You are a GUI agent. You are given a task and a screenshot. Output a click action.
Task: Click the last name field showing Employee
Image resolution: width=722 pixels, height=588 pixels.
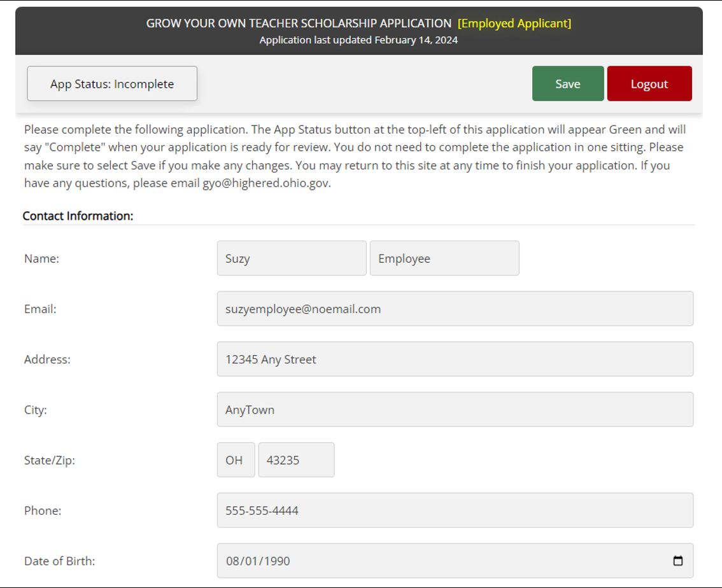click(x=444, y=258)
